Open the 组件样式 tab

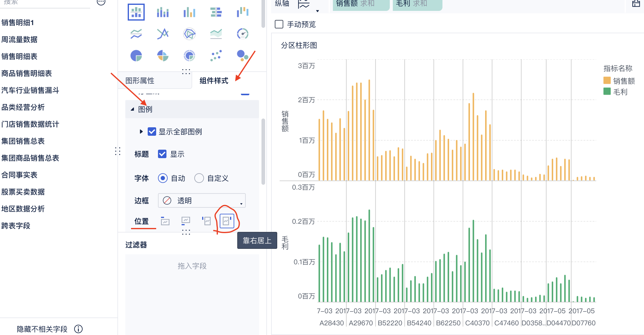coord(214,81)
